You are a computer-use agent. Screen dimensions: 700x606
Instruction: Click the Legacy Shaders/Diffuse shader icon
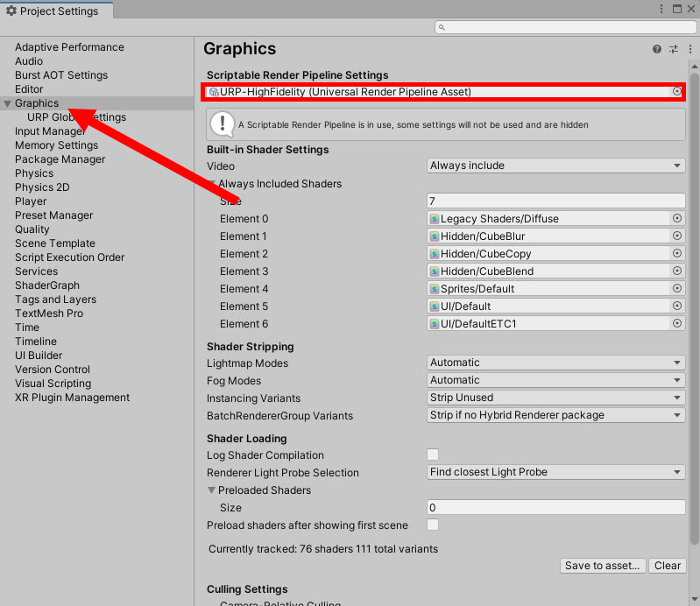point(434,219)
